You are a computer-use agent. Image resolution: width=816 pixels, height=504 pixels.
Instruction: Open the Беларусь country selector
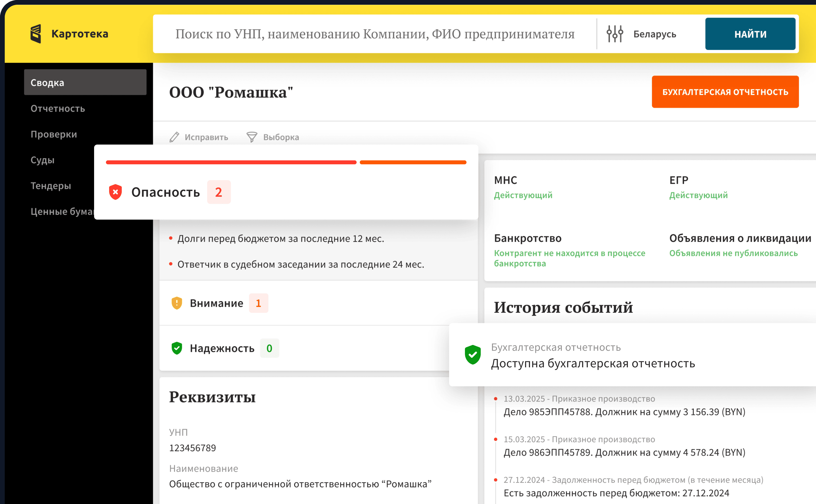click(x=654, y=33)
